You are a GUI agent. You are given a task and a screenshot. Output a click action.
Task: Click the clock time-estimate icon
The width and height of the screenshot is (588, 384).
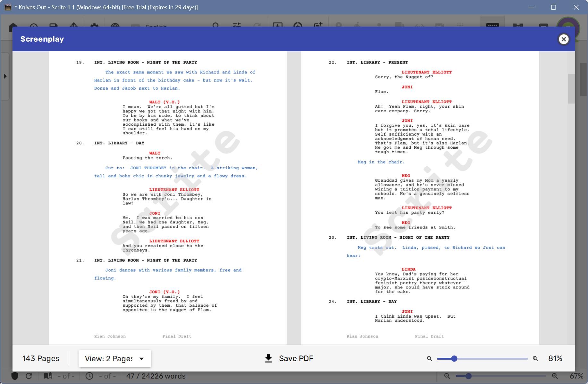tap(89, 376)
